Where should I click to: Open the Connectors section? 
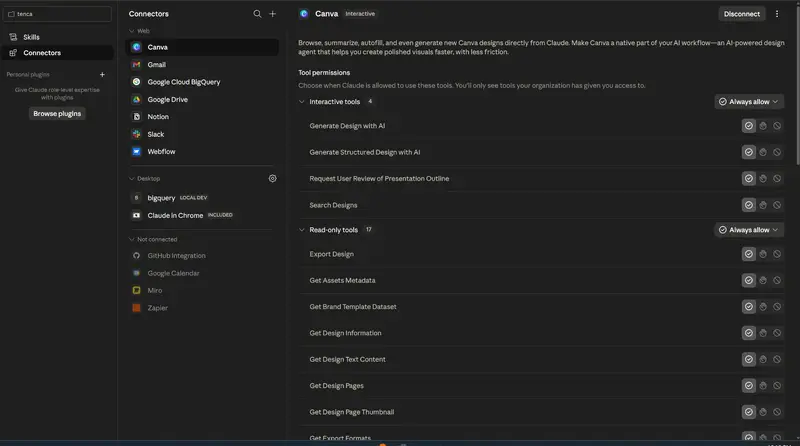pos(57,53)
